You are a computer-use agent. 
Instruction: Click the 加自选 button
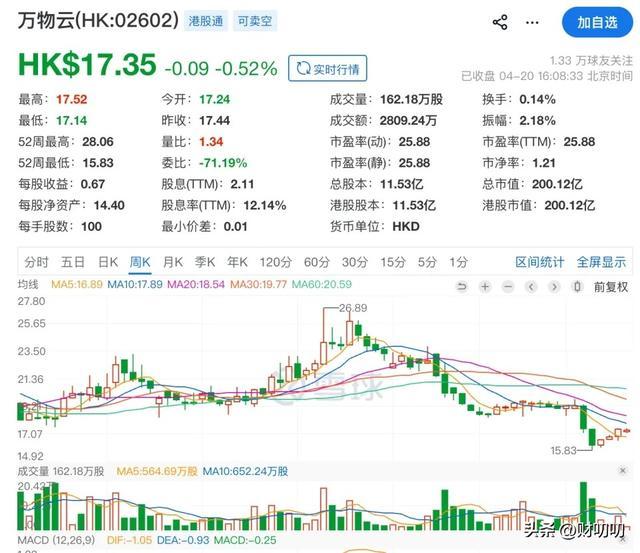(x=597, y=22)
